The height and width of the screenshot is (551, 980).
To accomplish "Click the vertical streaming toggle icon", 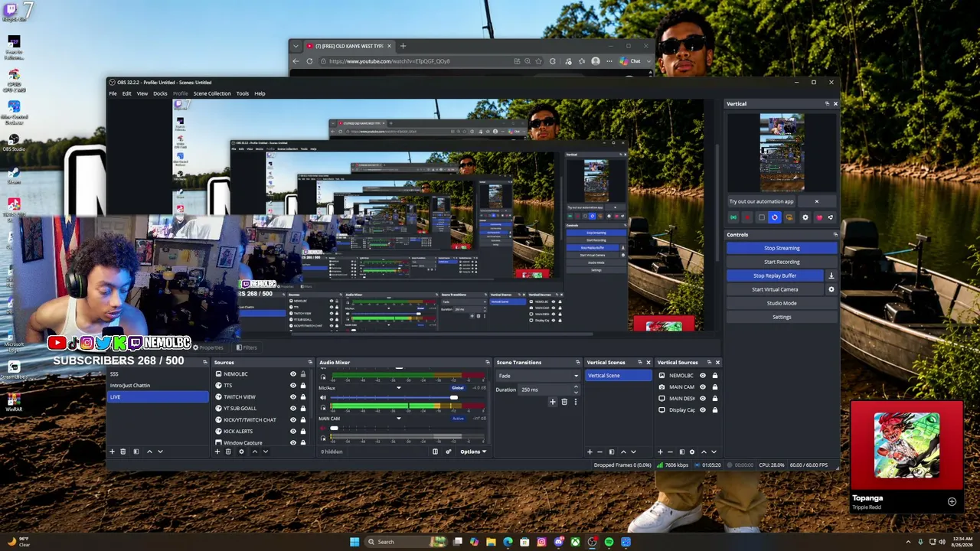I will [733, 217].
